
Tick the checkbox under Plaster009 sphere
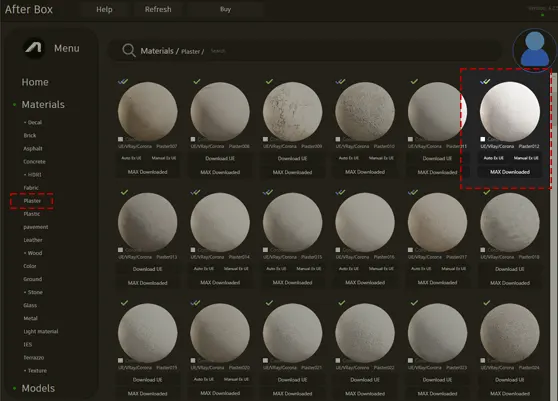265,139
